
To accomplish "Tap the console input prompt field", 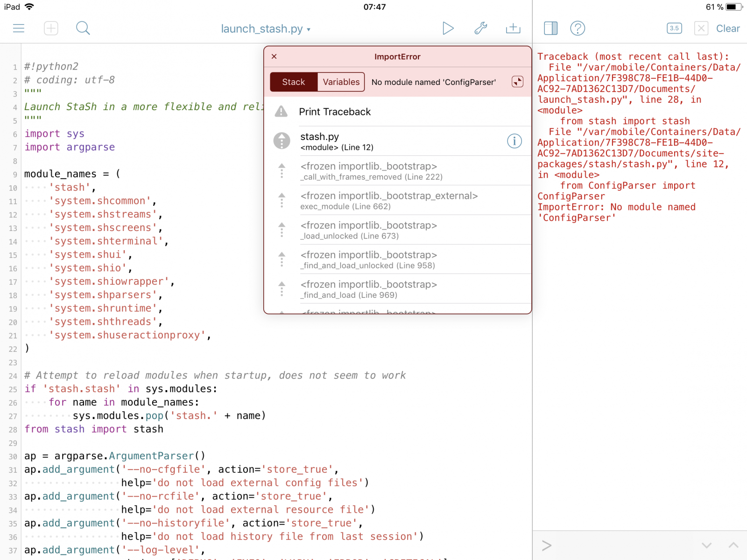I will (x=616, y=545).
